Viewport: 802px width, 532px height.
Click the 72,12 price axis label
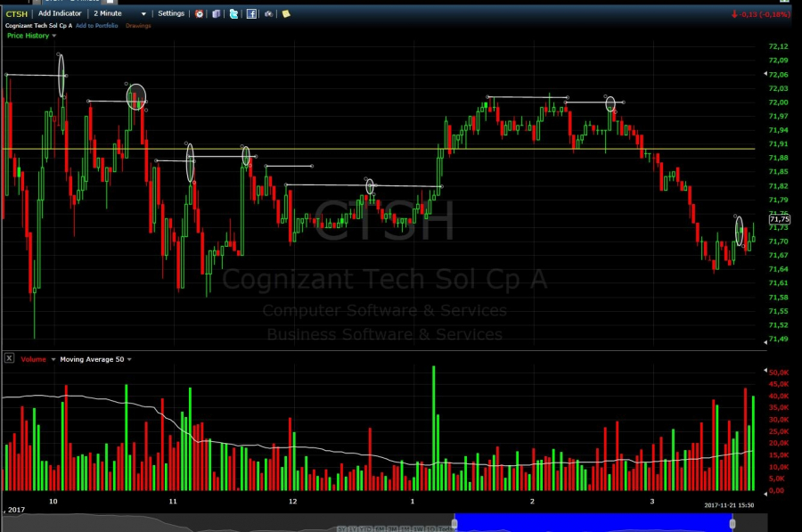tap(779, 46)
